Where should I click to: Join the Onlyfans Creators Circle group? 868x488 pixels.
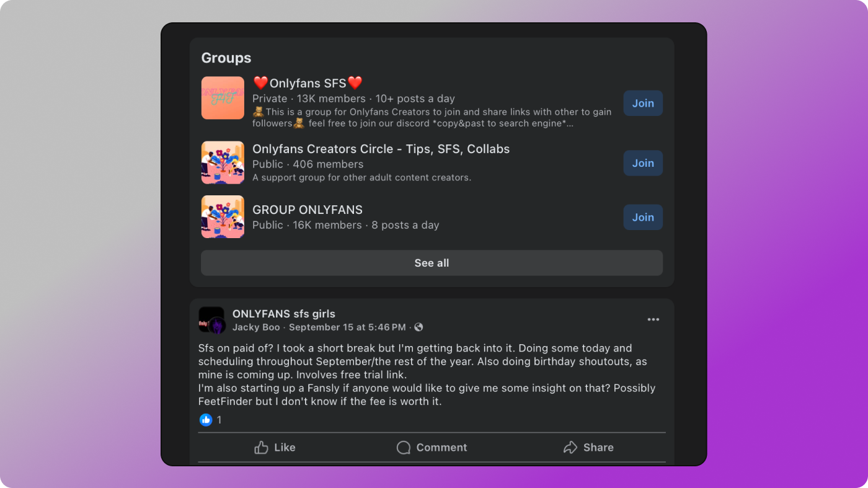[643, 163]
